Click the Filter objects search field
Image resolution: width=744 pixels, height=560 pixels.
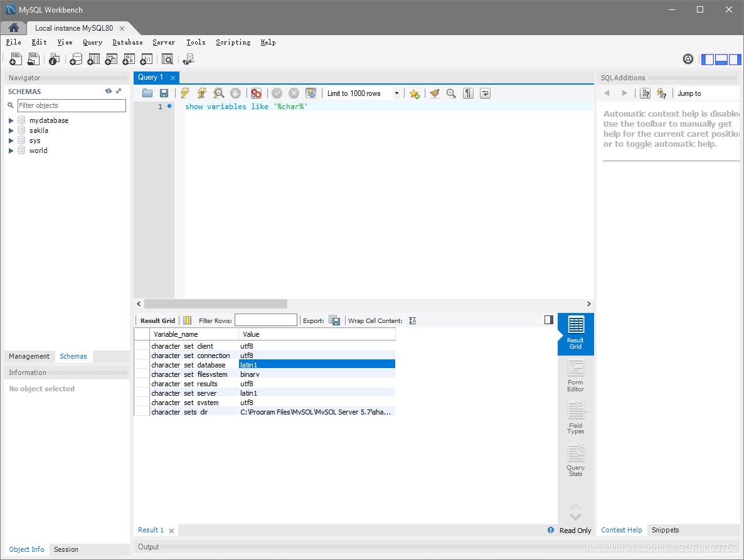coord(72,105)
